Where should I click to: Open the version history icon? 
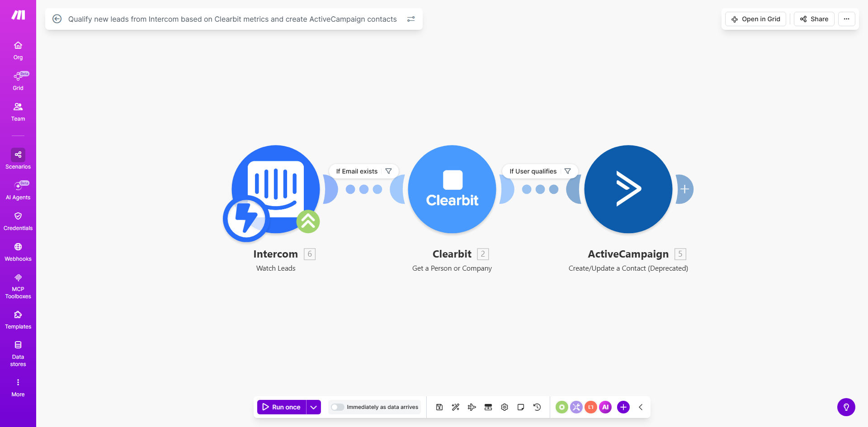[x=537, y=407]
